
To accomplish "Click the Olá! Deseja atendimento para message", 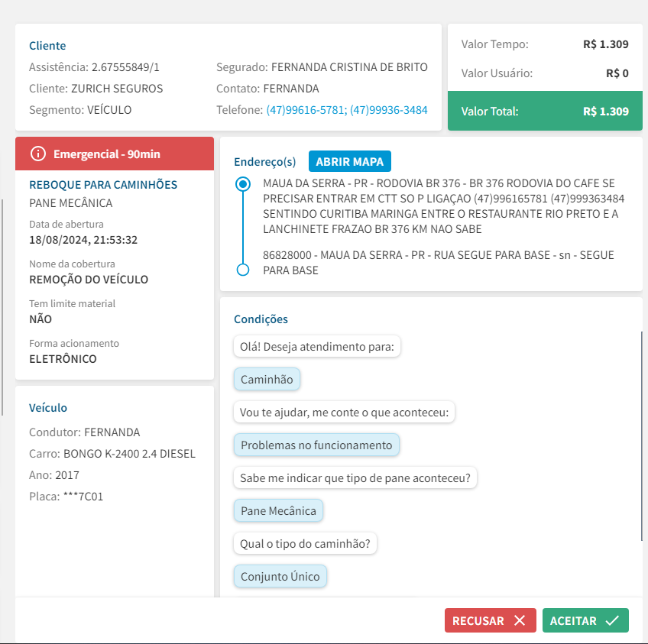I will point(317,346).
